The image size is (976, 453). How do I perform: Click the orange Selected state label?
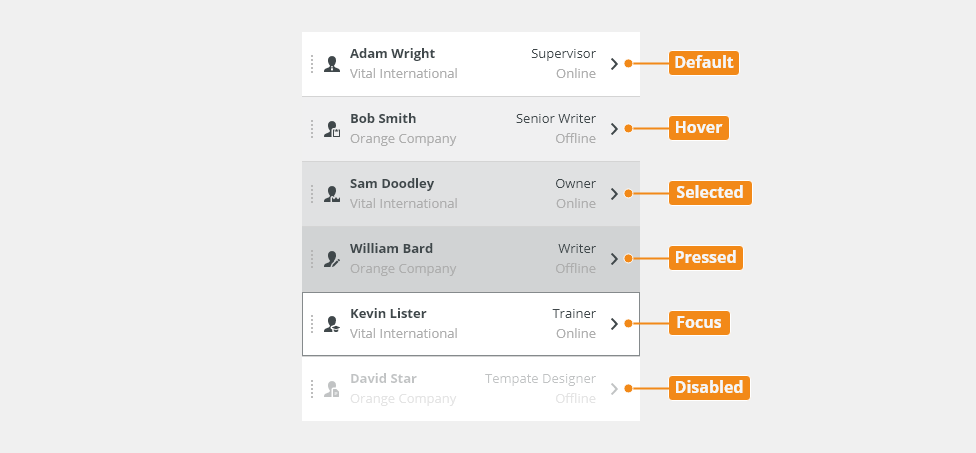pyautogui.click(x=710, y=193)
